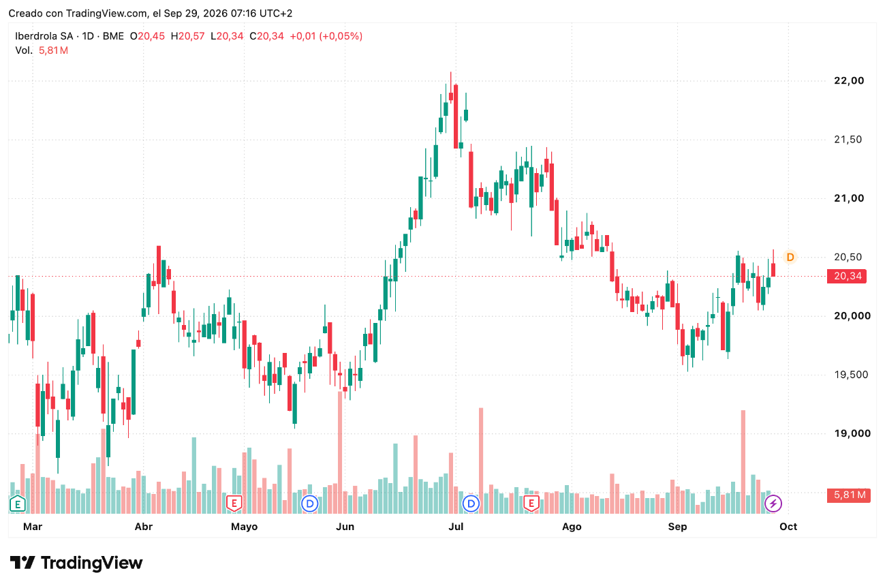
Task: Click the green E earnings marker near Mar
Action: (x=17, y=504)
